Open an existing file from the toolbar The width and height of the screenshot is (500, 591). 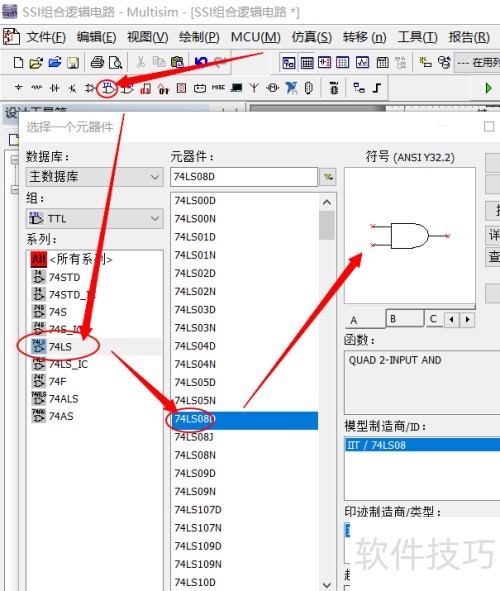[x=36, y=62]
